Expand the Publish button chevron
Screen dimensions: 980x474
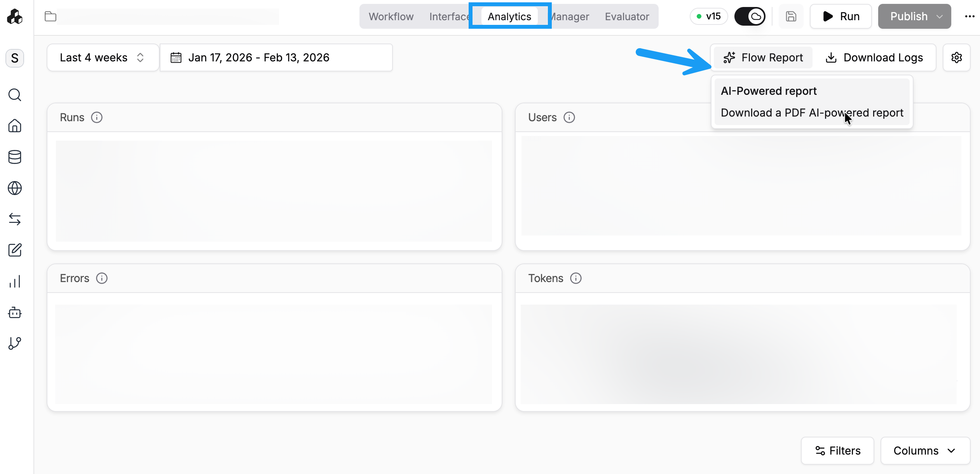click(940, 16)
